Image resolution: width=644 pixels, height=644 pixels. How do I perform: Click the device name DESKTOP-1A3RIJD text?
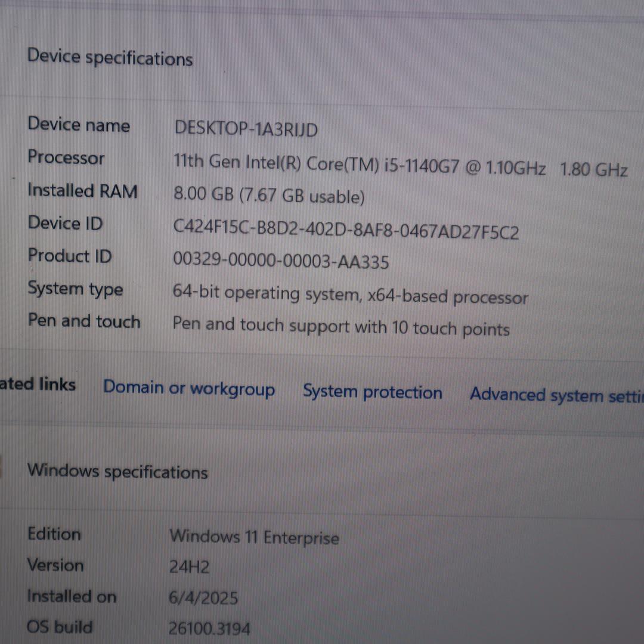click(246, 129)
